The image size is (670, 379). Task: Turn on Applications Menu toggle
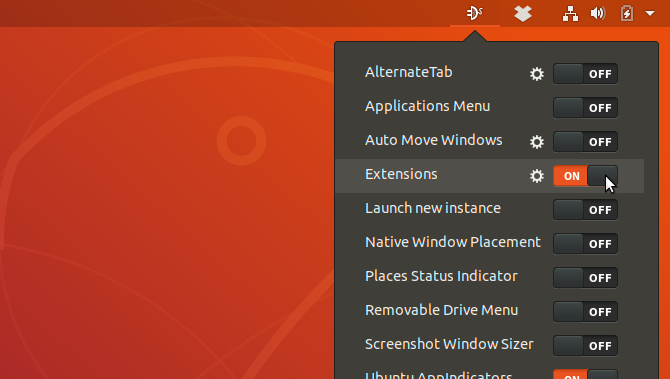585,108
